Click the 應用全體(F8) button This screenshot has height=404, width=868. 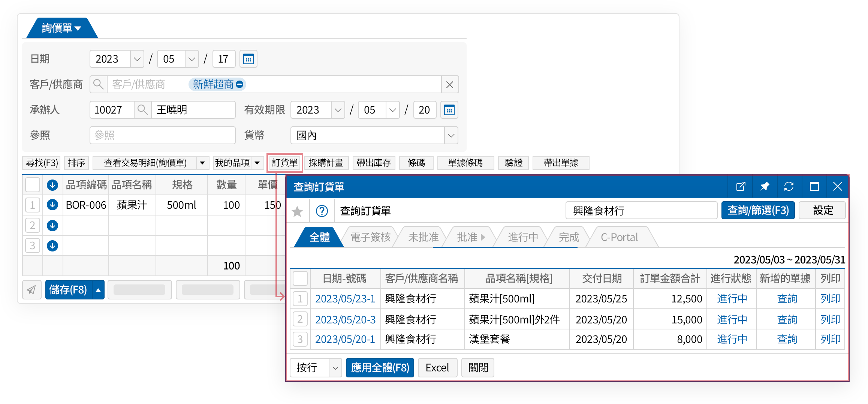380,368
